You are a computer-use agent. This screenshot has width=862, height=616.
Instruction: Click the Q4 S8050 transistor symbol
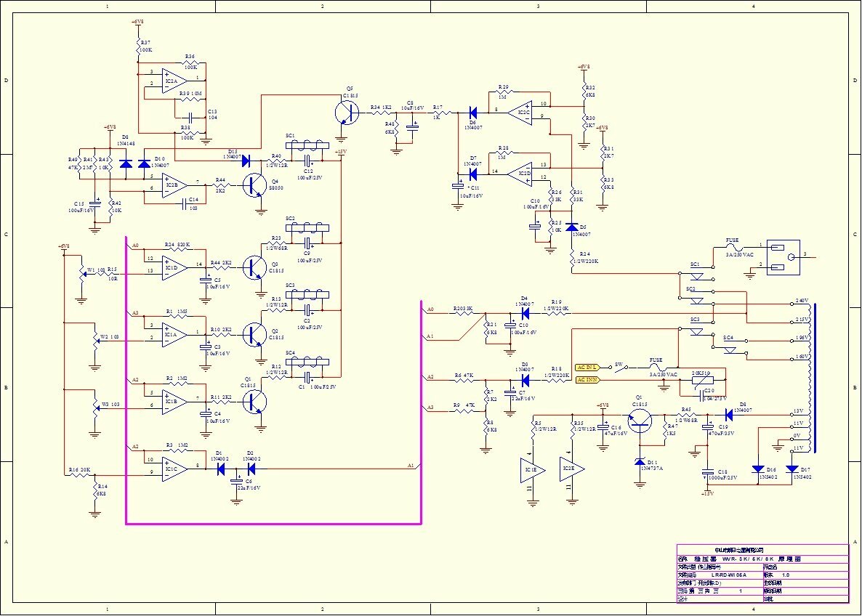(254, 185)
